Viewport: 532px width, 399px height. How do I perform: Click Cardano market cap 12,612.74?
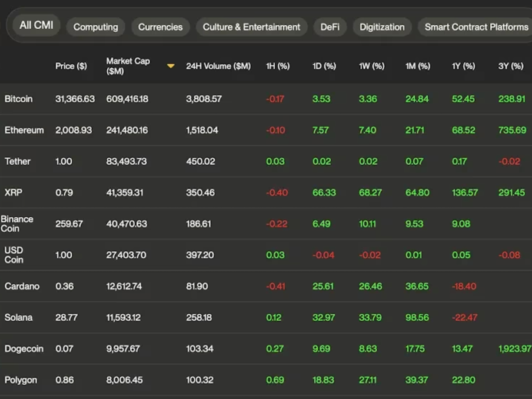(124, 286)
